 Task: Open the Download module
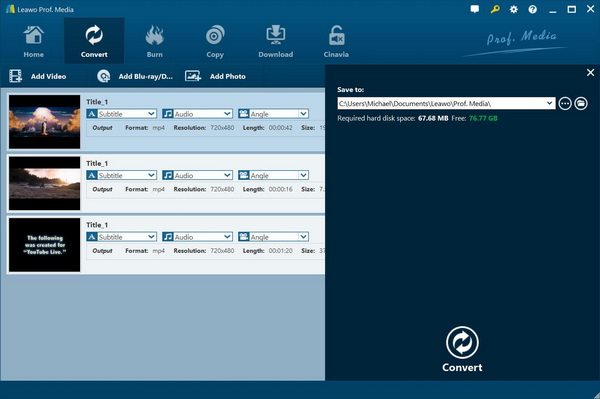point(276,41)
